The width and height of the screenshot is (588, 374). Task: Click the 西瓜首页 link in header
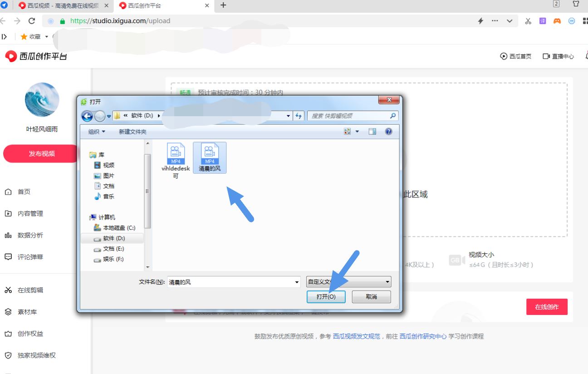pos(515,56)
